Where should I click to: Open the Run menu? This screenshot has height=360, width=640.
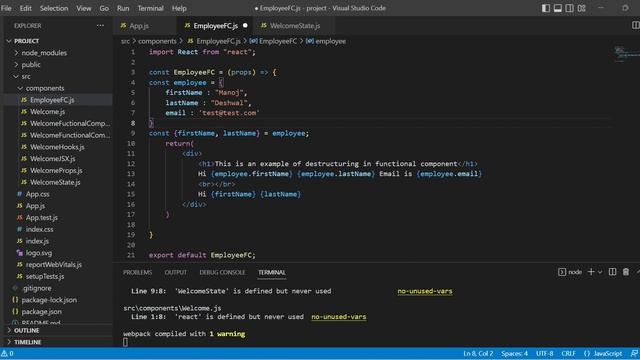click(x=123, y=8)
